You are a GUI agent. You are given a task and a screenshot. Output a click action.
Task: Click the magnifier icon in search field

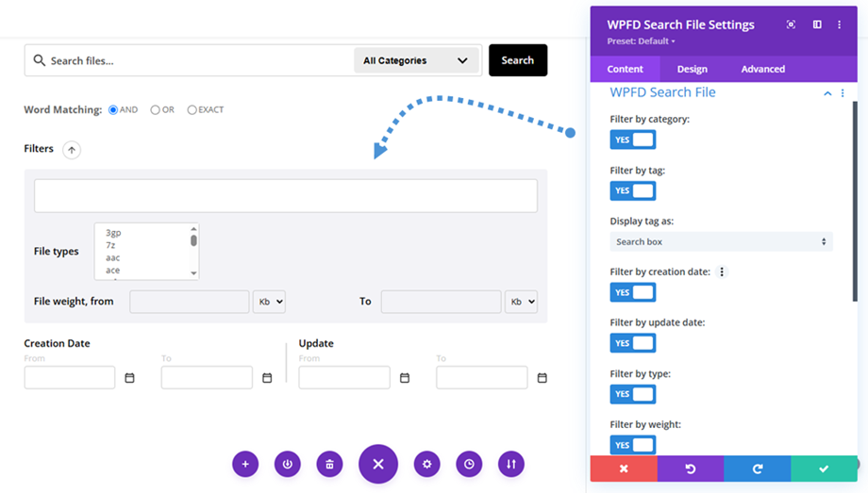[x=39, y=59]
